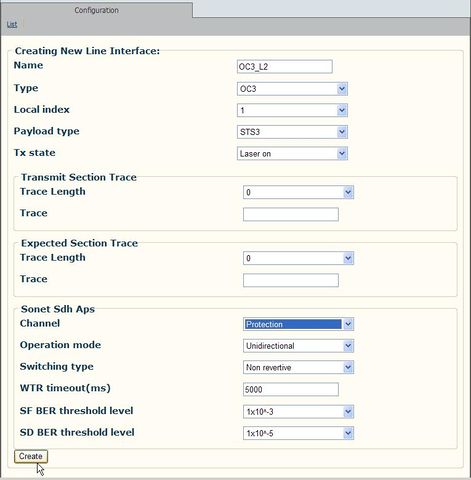The height and width of the screenshot is (480, 471).
Task: Click the Transmit Section Trace text field
Action: coord(291,214)
